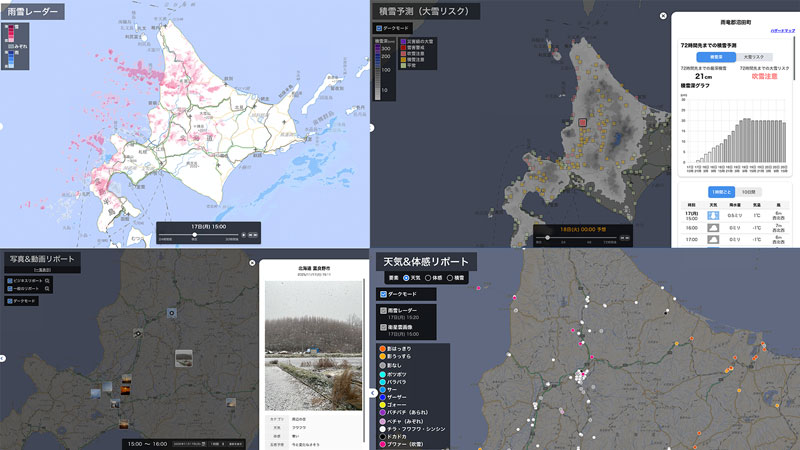The width and height of the screenshot is (800, 450).
Task: Enable 衛星雲画像 overlay checkbox
Action: [384, 326]
